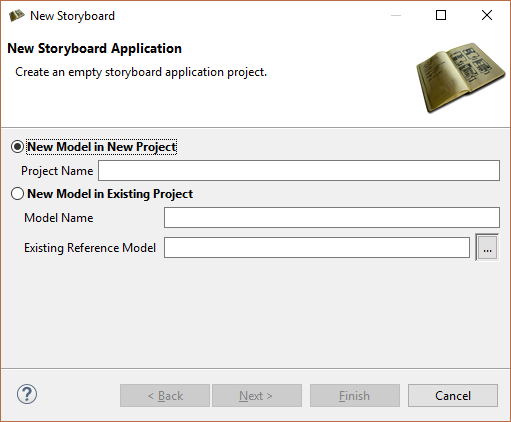Viewport: 511px width, 422px height.
Task: Open the browse ellipsis button for reference model
Action: coord(487,248)
